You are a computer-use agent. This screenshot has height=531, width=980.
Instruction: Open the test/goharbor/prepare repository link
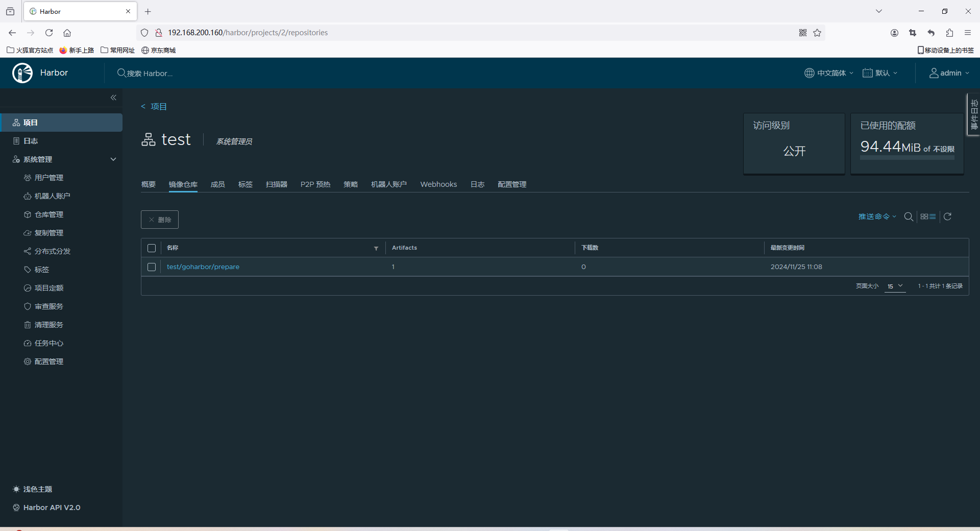pos(203,267)
